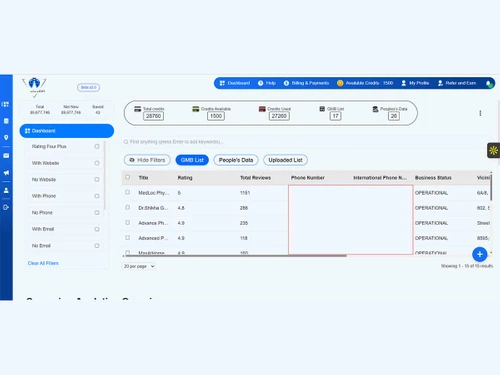Viewport: 500px width, 375px height.
Task: Open the location pin icon in sidebar
Action: [x=6, y=137]
